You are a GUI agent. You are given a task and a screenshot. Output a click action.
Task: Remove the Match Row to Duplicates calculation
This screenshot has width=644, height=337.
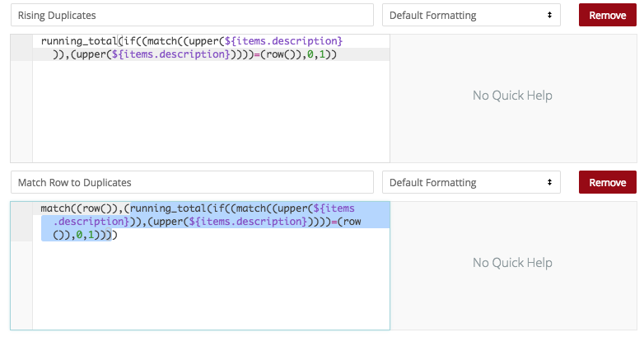[608, 182]
